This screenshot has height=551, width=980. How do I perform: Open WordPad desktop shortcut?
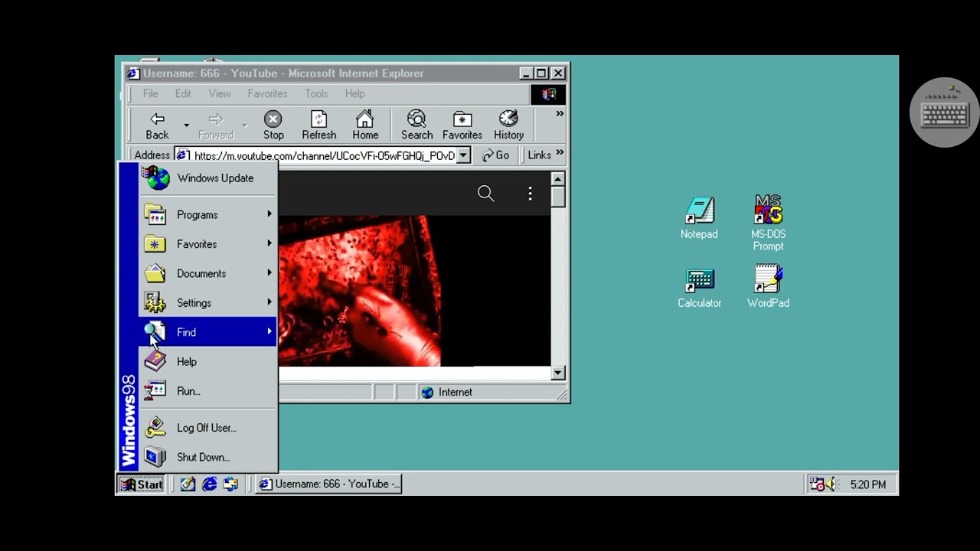click(768, 287)
